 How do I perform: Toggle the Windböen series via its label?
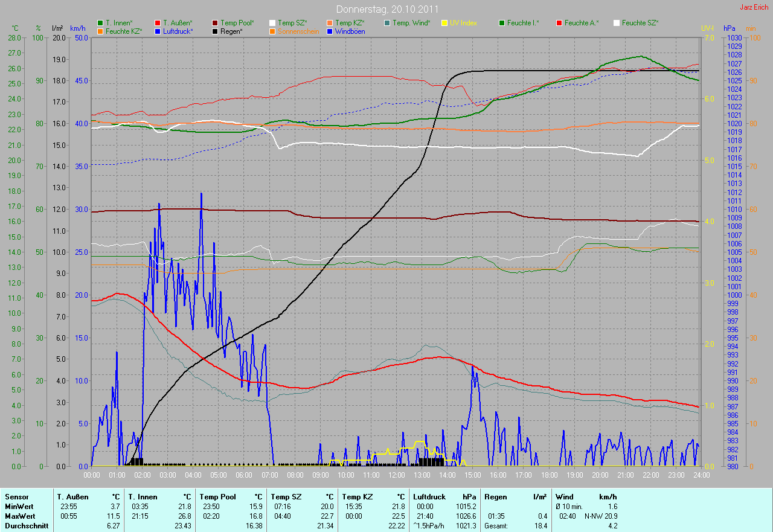pyautogui.click(x=350, y=31)
